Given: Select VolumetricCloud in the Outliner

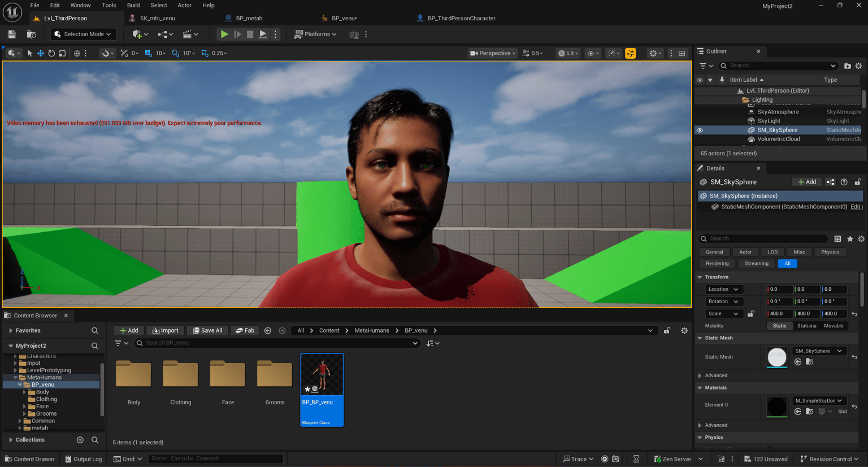Looking at the screenshot, I should 778,139.
